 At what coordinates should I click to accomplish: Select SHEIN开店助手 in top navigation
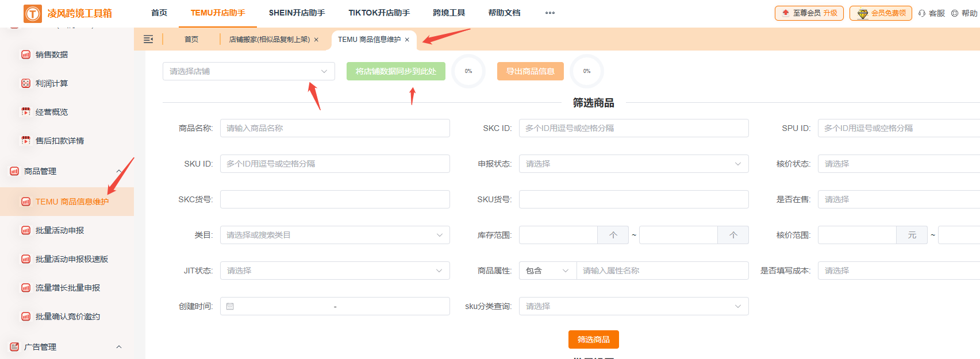point(297,13)
